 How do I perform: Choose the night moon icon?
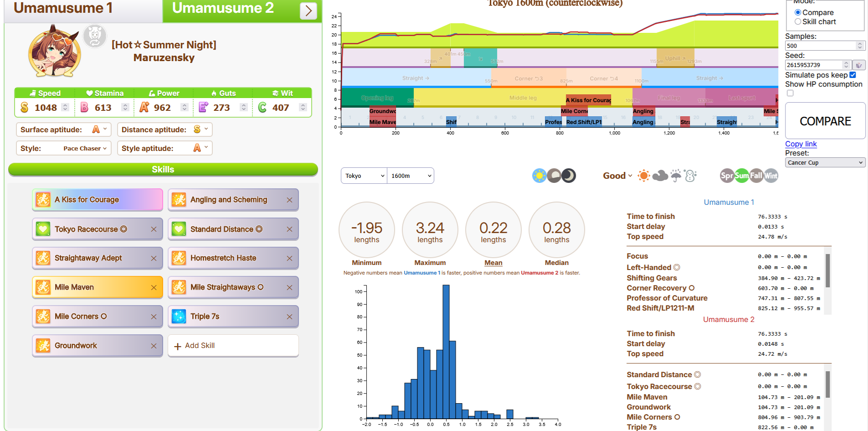[x=569, y=176]
